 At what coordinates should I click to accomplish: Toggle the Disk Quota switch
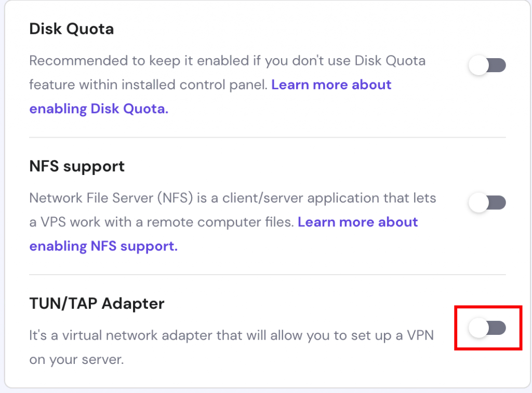pyautogui.click(x=487, y=66)
